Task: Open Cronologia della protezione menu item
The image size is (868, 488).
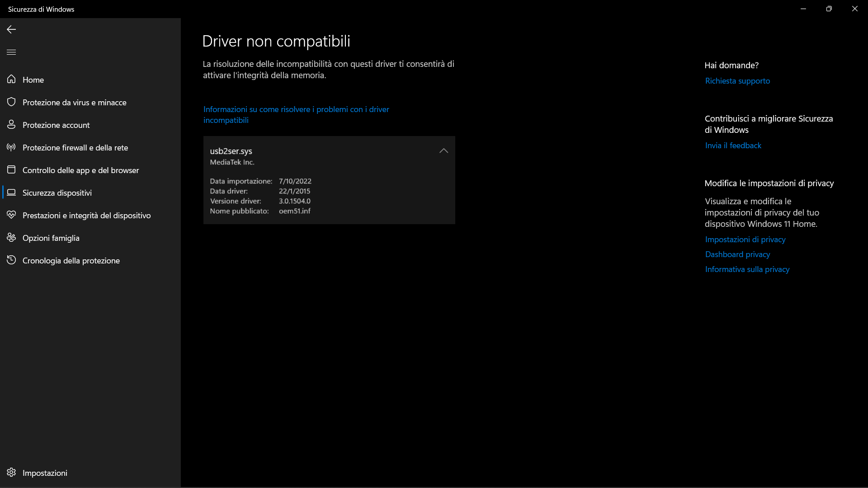Action: pyautogui.click(x=71, y=261)
